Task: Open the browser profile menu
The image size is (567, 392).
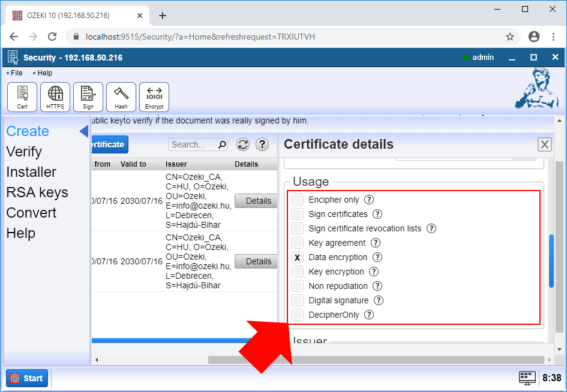Action: (x=534, y=37)
